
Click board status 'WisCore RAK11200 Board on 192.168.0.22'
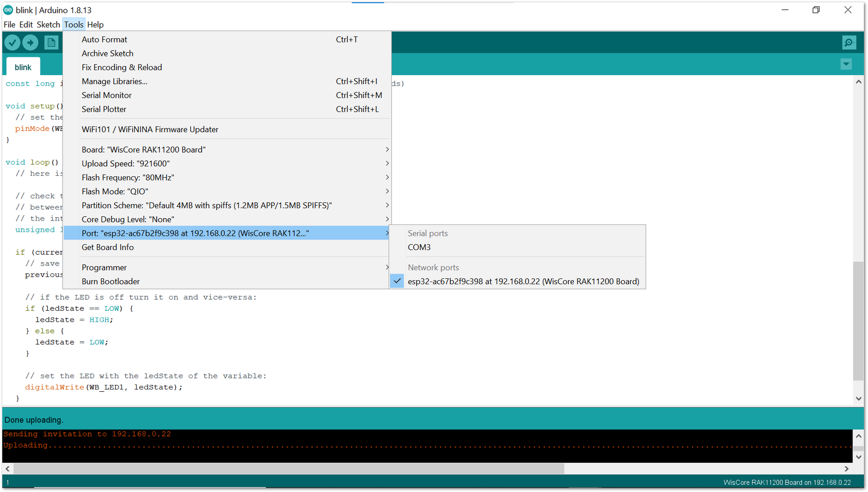(787, 482)
